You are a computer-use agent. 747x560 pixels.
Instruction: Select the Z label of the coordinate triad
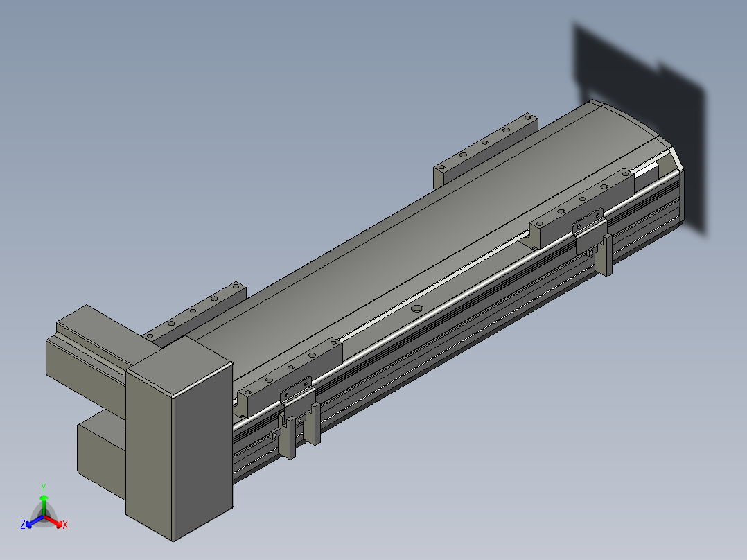pos(22,525)
